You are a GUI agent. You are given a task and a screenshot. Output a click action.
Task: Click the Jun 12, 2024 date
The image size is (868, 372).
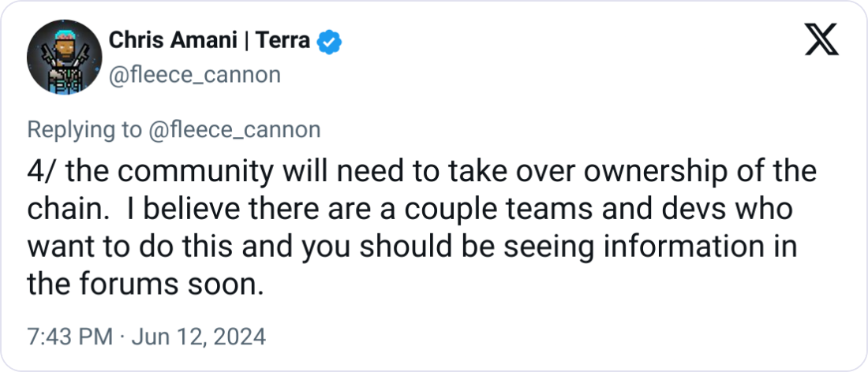coord(197,337)
